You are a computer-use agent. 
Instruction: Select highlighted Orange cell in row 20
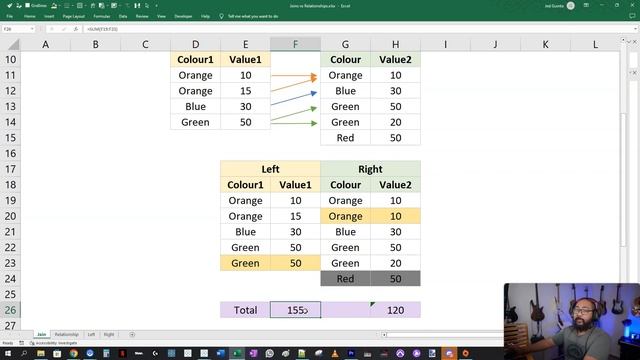[345, 216]
